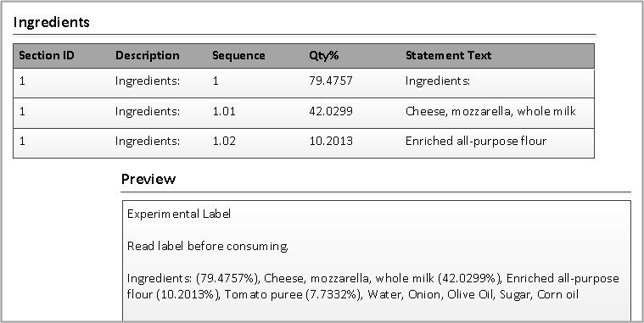644x323 pixels.
Task: Click the Experimental Label text line
Action: 179,214
